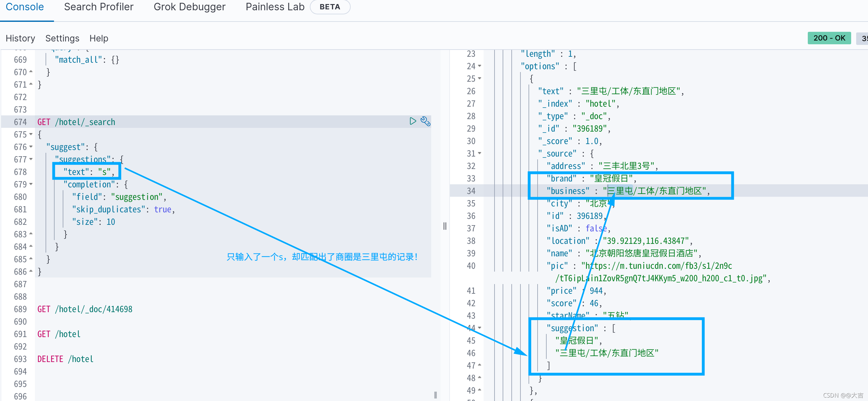Image resolution: width=868 pixels, height=401 pixels.
Task: Toggle fold marker at line 670
Action: click(31, 72)
